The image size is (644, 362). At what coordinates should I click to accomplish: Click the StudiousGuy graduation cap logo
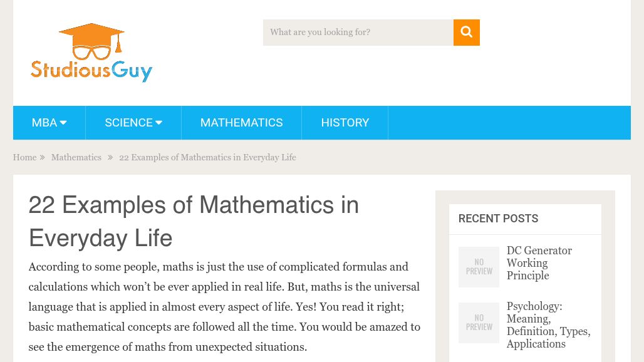(x=91, y=53)
